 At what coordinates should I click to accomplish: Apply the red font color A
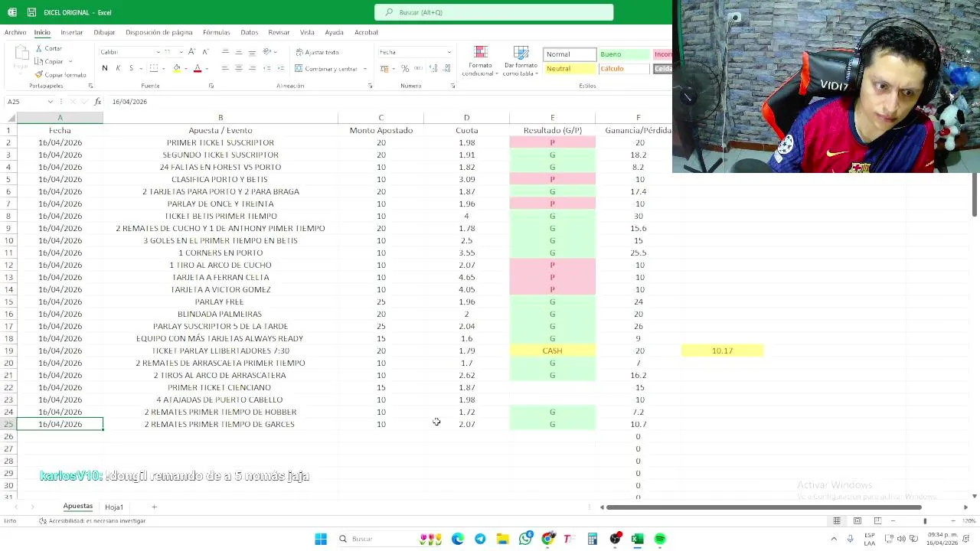[x=198, y=68]
